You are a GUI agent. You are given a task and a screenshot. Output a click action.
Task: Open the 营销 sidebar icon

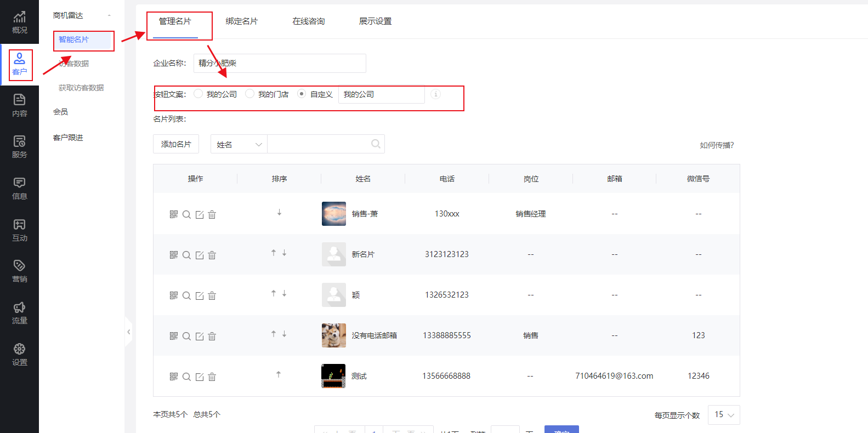pos(19,271)
